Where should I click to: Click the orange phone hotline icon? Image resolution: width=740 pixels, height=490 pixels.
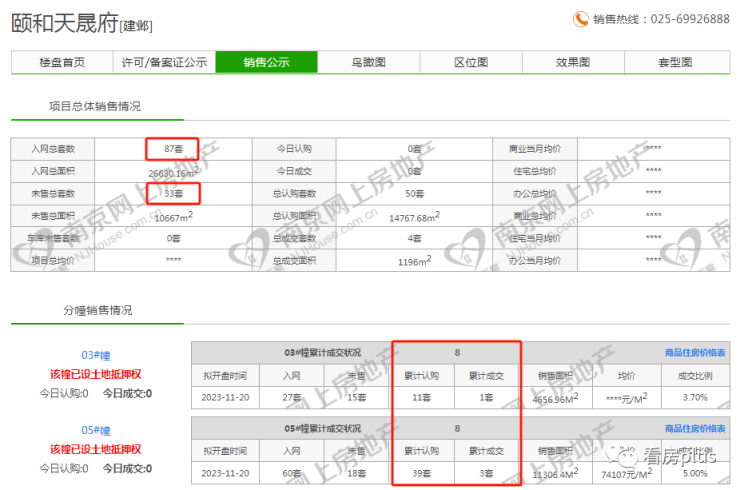tap(580, 19)
